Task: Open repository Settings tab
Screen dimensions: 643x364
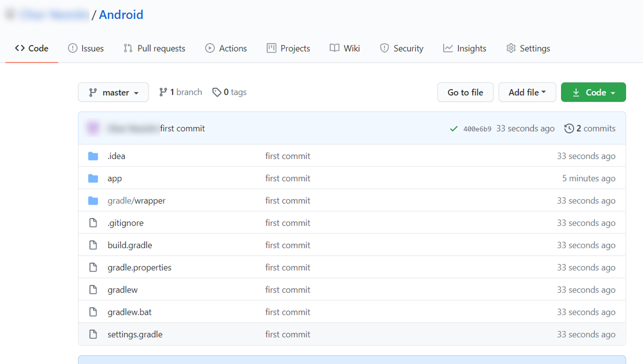Action: point(528,49)
